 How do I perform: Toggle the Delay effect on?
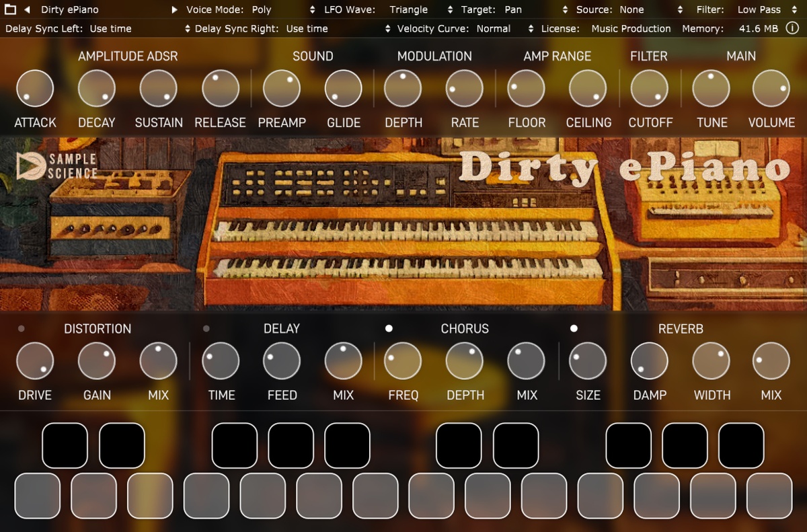click(206, 328)
